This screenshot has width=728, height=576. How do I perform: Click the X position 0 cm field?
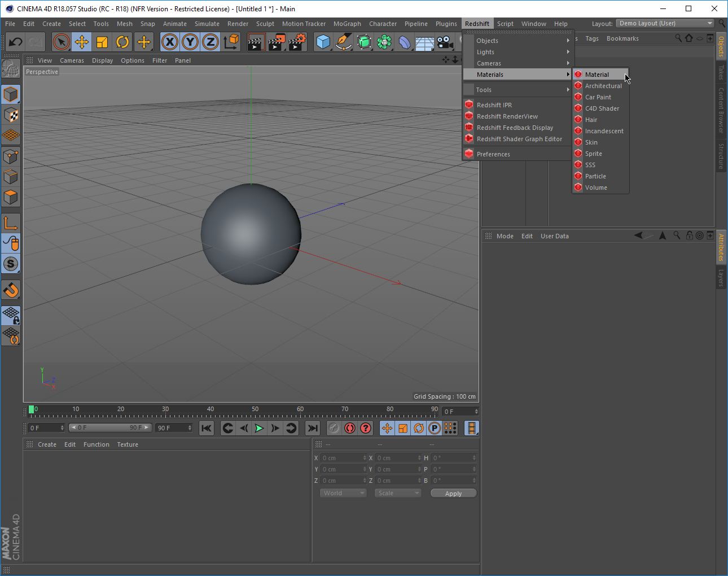[343, 458]
